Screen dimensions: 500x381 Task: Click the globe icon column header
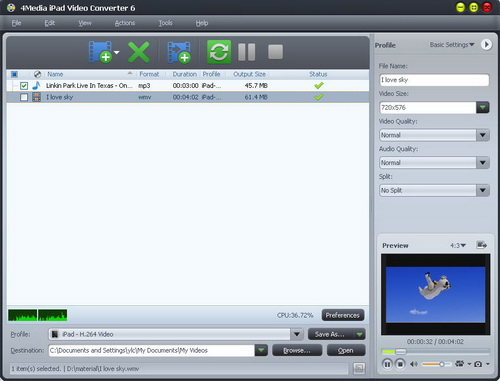point(37,74)
